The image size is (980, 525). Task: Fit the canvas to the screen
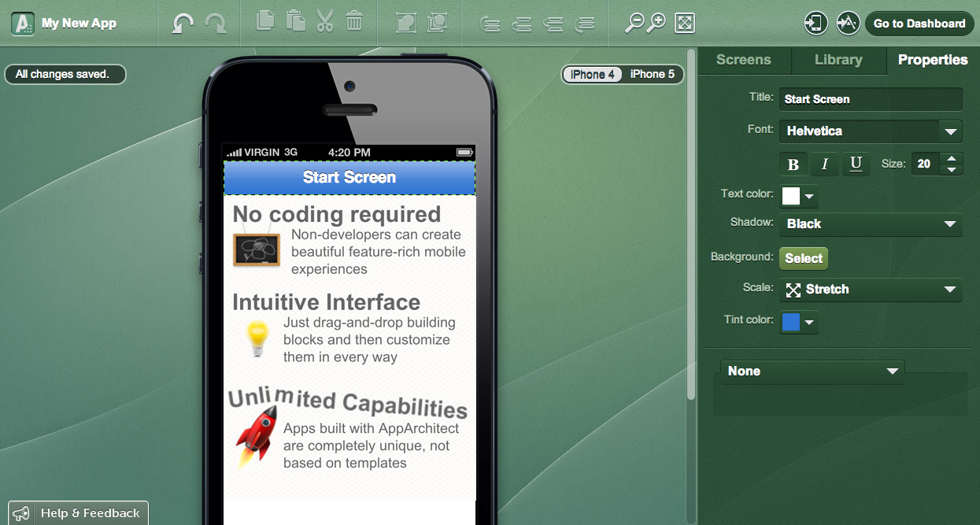(685, 23)
